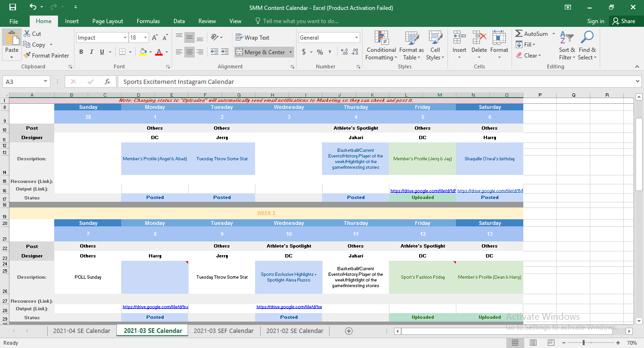Insert a function with the fx icon
The width and height of the screenshot is (644, 348).
coord(107,82)
